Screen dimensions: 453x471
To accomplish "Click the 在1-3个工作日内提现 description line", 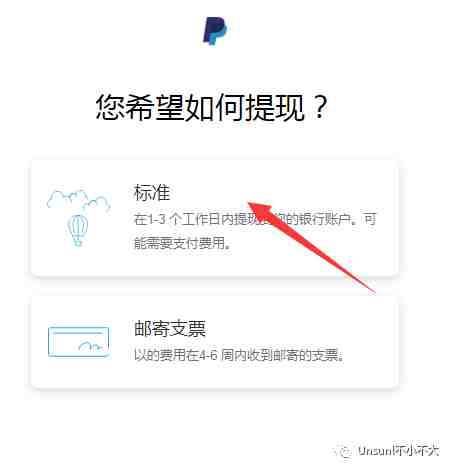I will (255, 220).
